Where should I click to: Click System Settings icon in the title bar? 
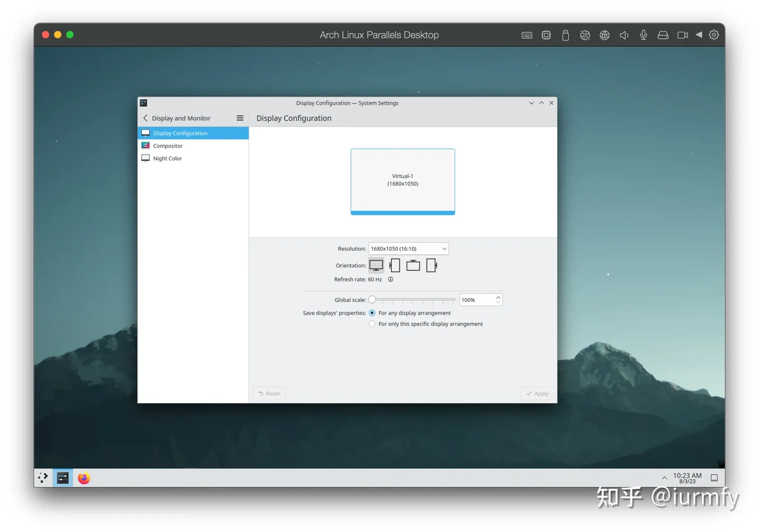click(x=143, y=103)
